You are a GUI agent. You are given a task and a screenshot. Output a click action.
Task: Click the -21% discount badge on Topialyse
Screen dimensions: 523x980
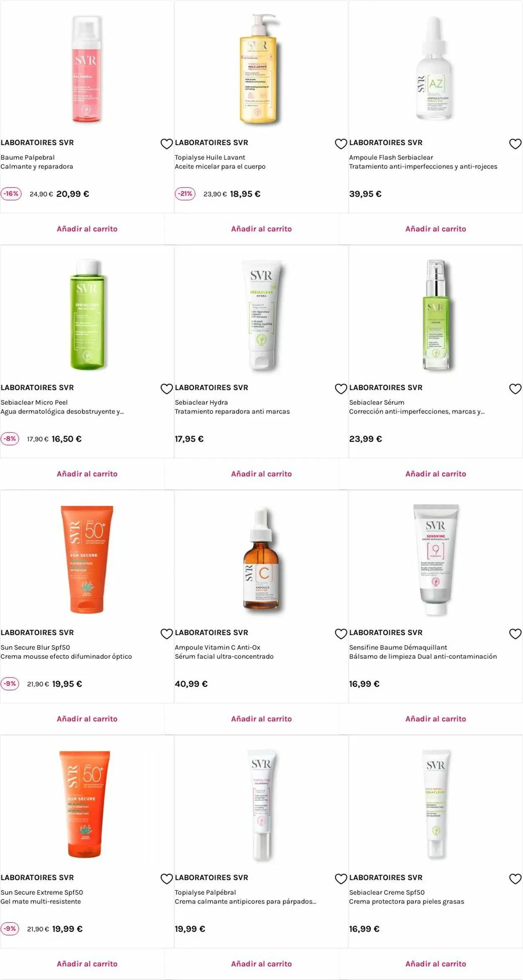185,194
